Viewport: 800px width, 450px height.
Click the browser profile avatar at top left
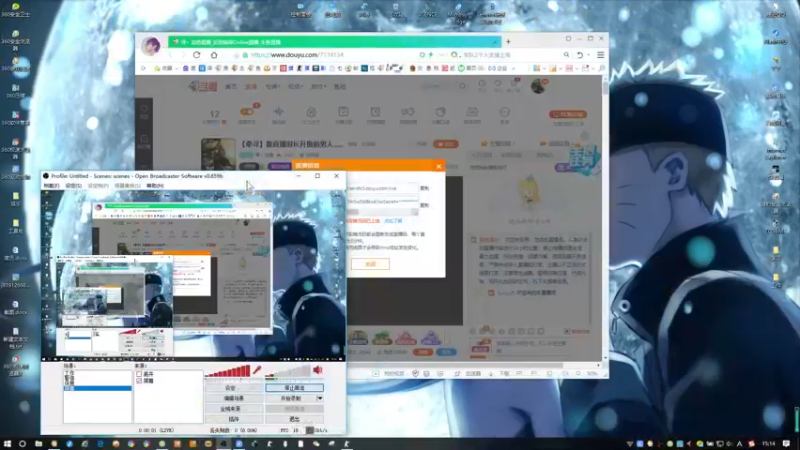click(x=151, y=46)
